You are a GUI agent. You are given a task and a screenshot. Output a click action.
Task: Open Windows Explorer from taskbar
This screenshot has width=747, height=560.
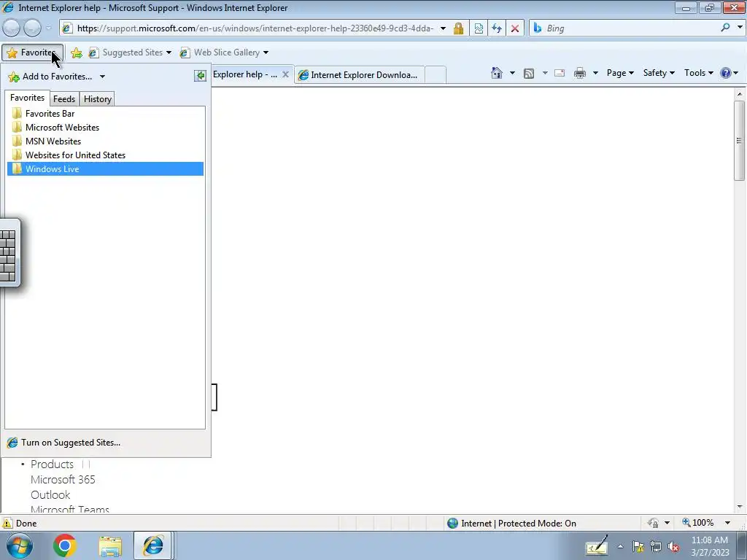click(110, 545)
